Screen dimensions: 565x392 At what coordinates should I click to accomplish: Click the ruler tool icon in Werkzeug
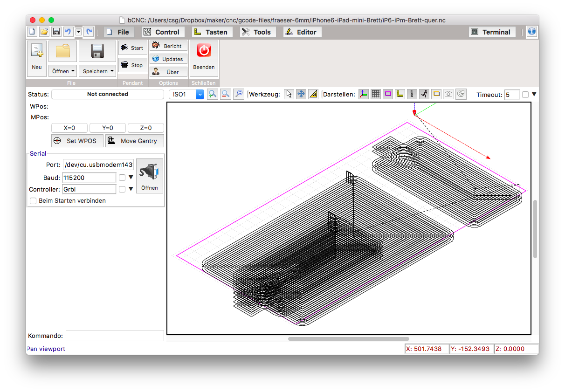pos(313,94)
